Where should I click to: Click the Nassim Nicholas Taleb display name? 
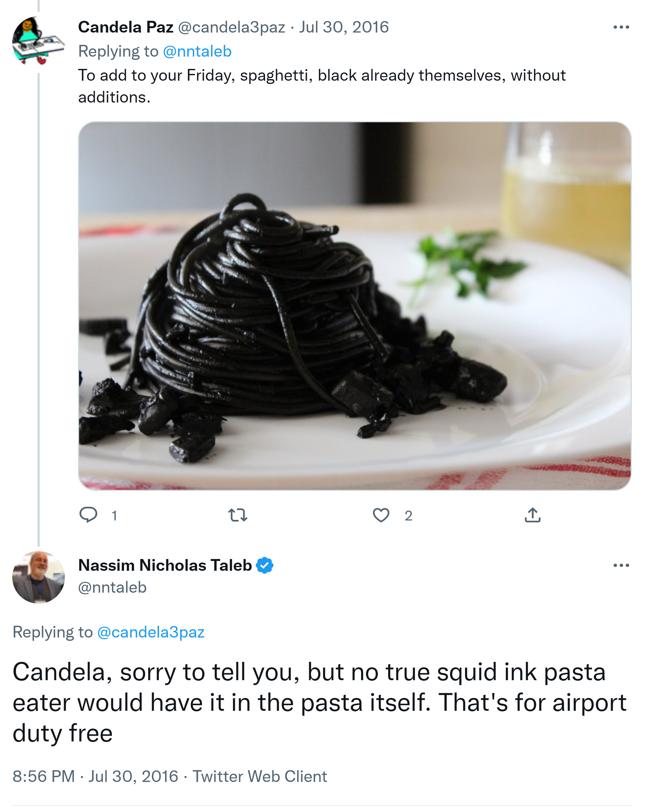point(165,565)
